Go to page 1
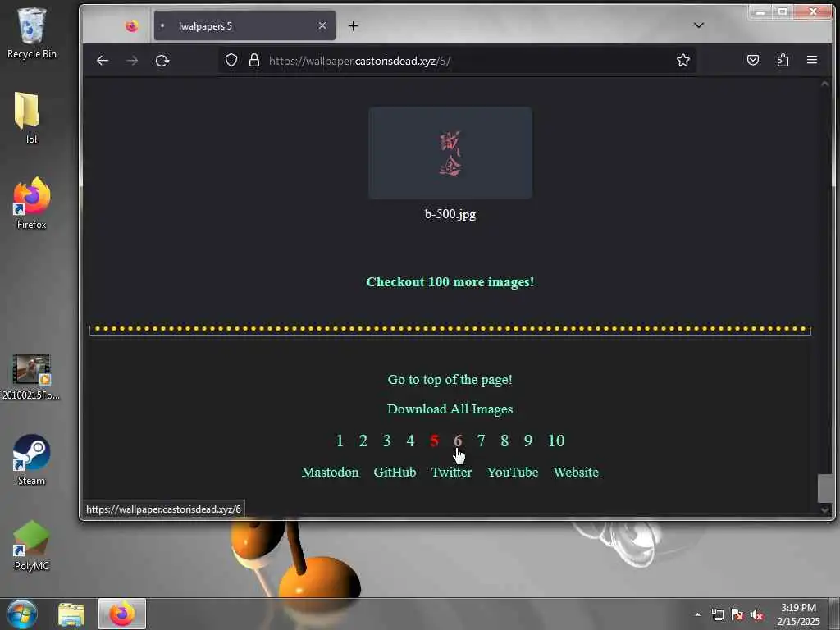Image resolution: width=840 pixels, height=630 pixels. (x=340, y=441)
